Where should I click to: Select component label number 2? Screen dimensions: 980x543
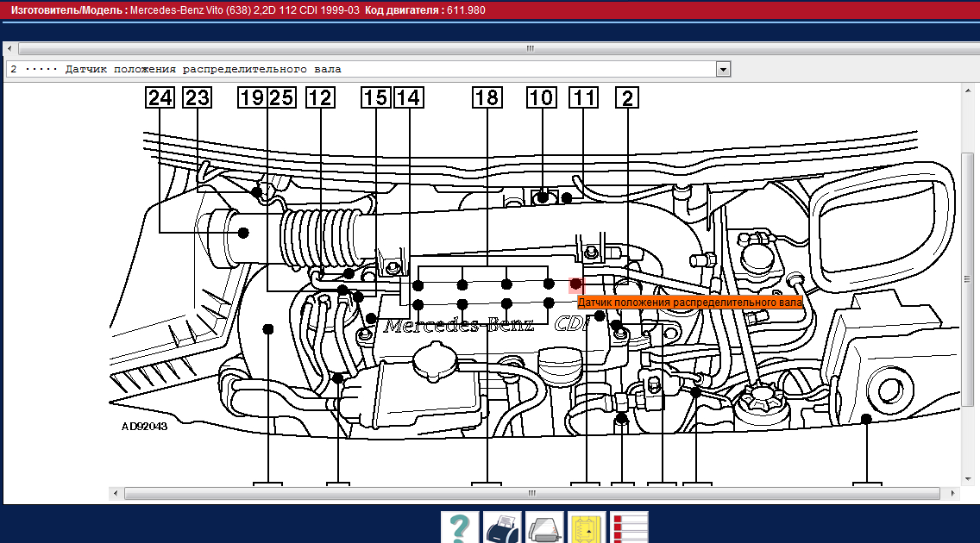[626, 98]
